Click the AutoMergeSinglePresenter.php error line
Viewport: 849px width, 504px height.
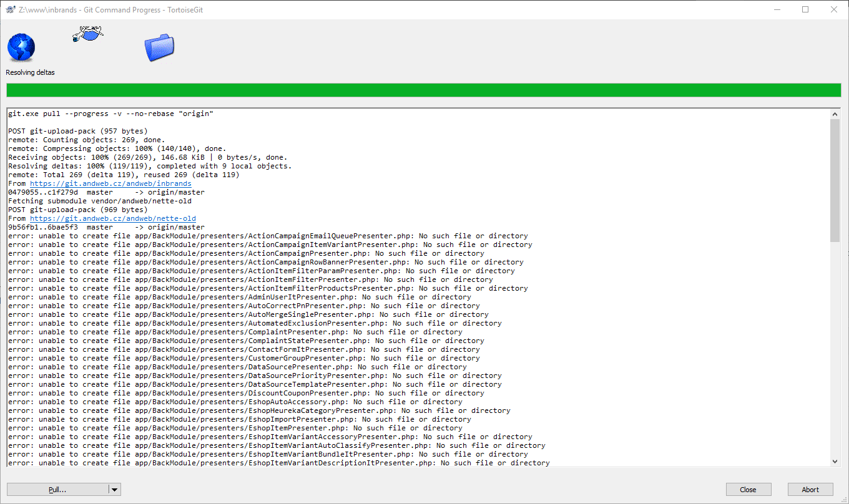(248, 315)
